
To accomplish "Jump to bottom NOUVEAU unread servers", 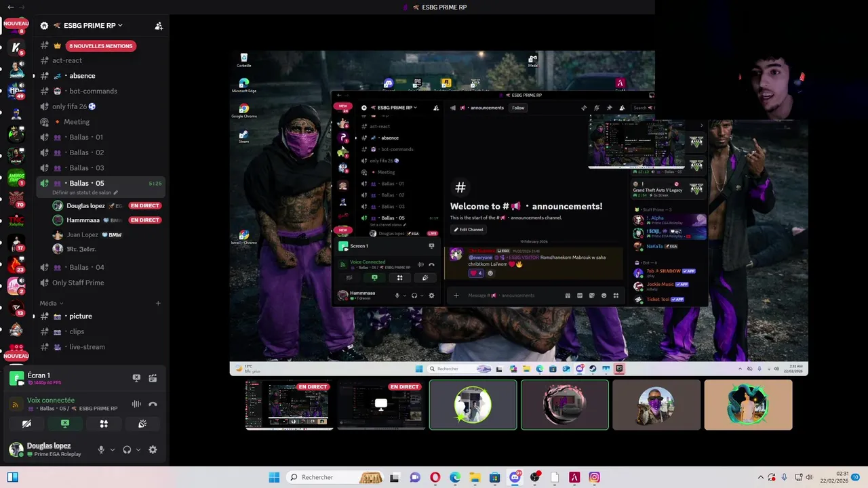I will (16, 356).
